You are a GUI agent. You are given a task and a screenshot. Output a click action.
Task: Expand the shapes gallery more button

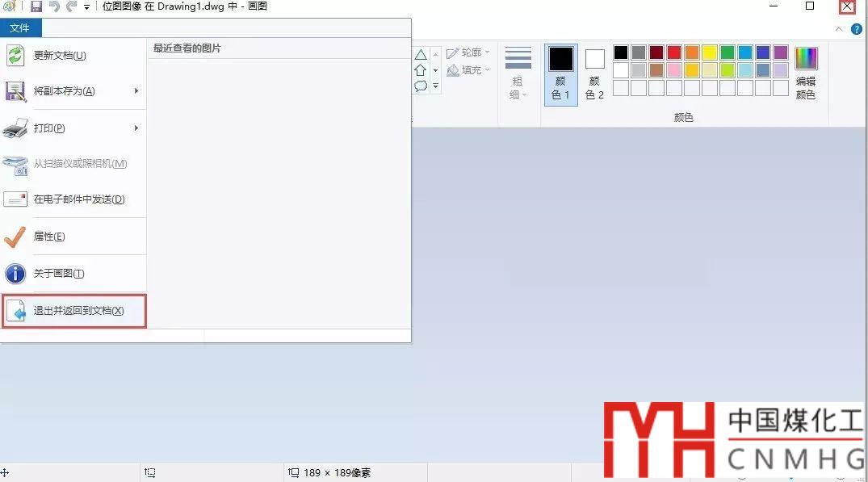pos(436,86)
